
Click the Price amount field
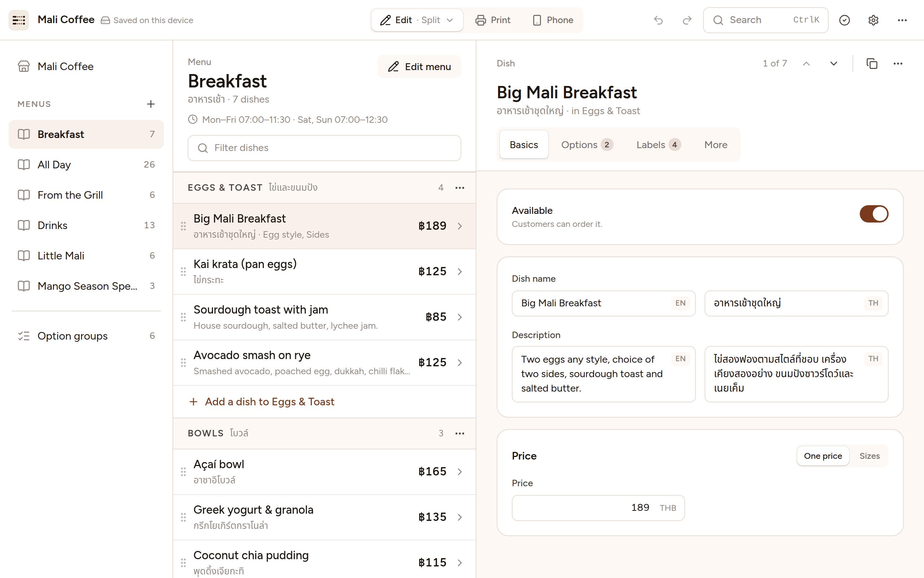[598, 508]
